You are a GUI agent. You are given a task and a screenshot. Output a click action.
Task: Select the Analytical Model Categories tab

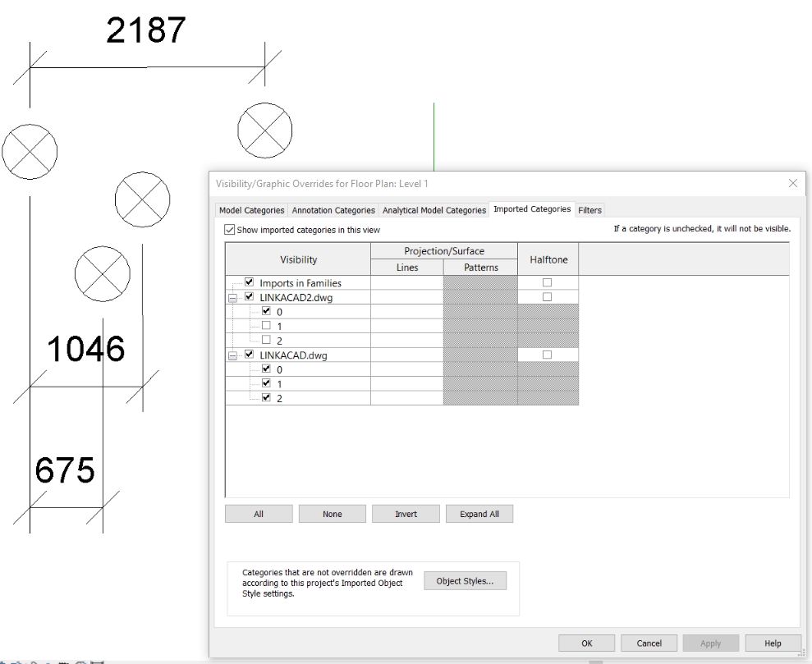tap(434, 210)
